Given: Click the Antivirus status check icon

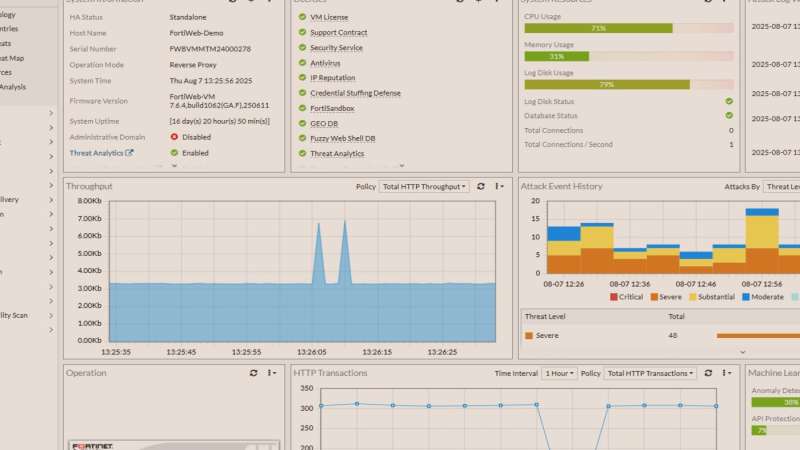Looking at the screenshot, I should pos(302,63).
